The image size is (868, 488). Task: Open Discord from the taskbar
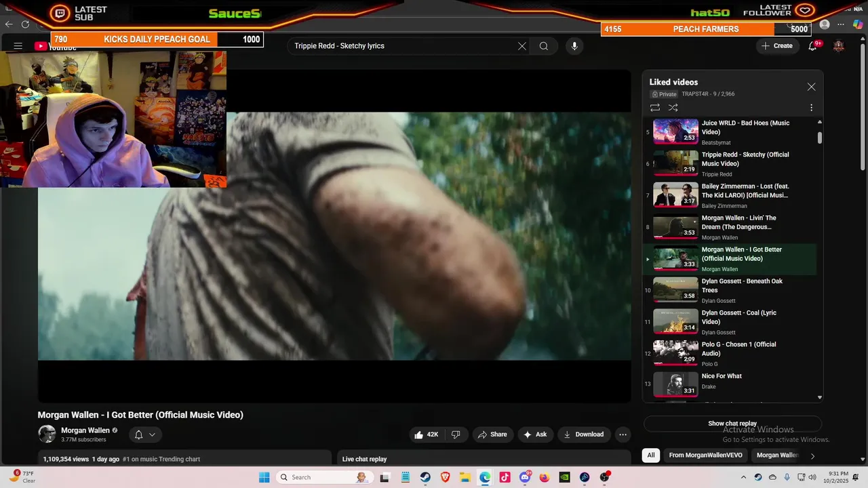point(525,477)
